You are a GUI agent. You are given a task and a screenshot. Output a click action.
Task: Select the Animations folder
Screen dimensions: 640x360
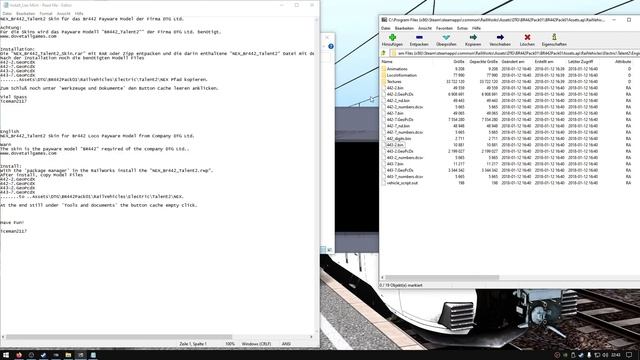coord(397,69)
